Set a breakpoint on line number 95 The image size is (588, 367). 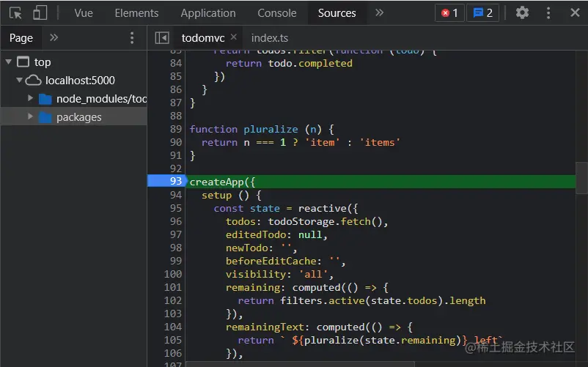(175, 208)
